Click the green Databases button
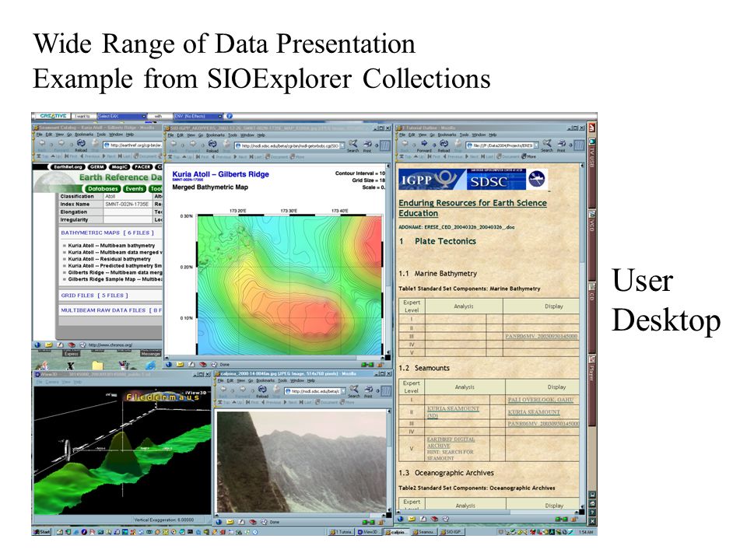 [x=103, y=188]
